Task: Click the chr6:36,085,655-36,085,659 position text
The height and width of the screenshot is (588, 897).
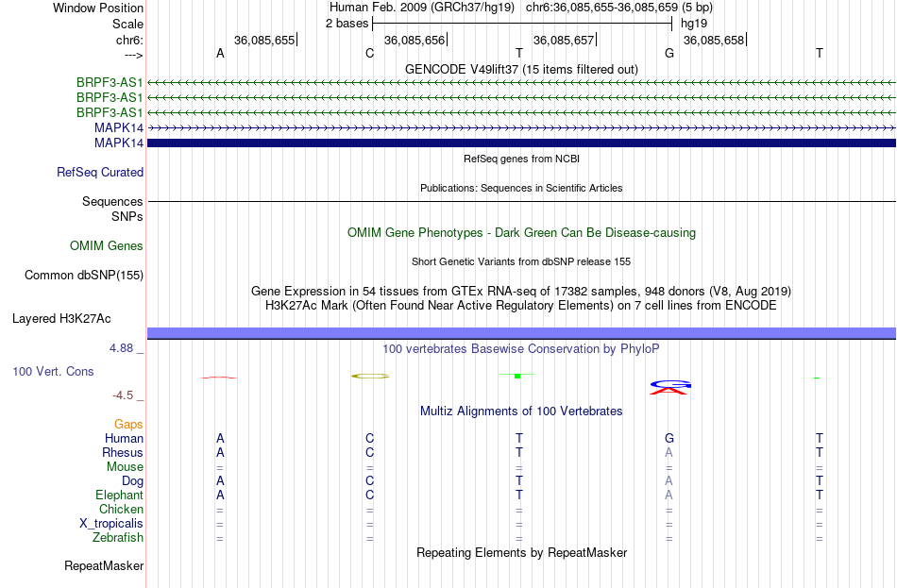Action: coord(601,8)
